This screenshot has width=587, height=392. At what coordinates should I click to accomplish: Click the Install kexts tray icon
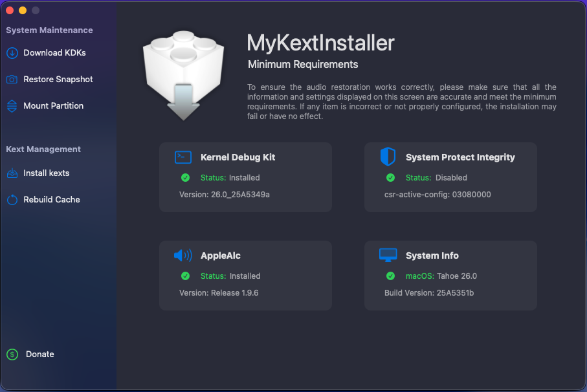(12, 173)
